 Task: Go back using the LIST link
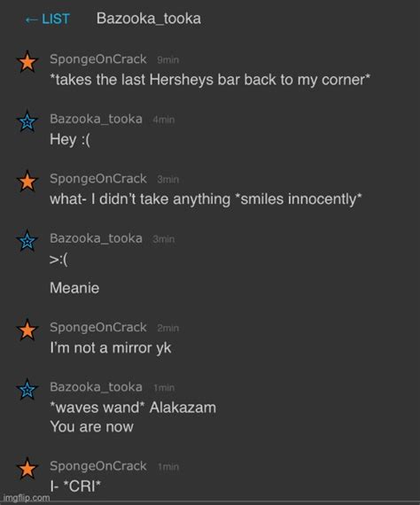click(x=47, y=19)
